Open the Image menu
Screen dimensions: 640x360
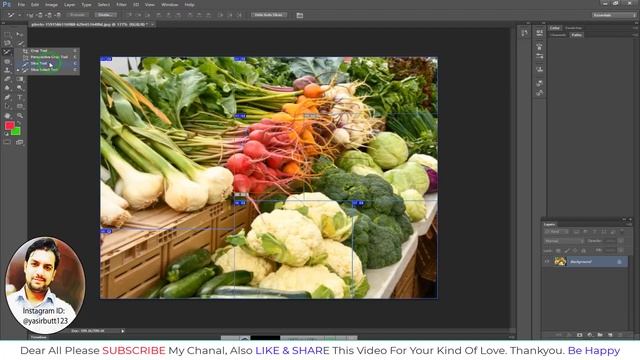point(51,4)
